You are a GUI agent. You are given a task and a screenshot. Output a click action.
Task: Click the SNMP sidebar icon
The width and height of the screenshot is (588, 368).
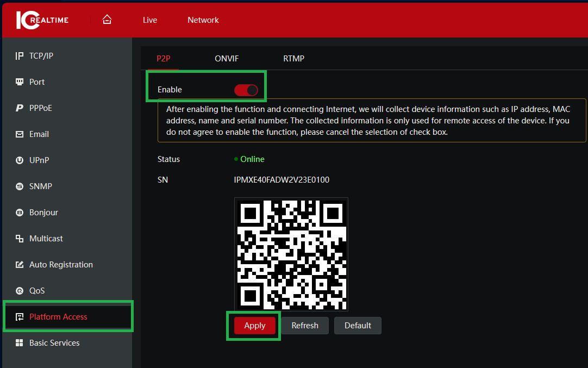tap(20, 186)
